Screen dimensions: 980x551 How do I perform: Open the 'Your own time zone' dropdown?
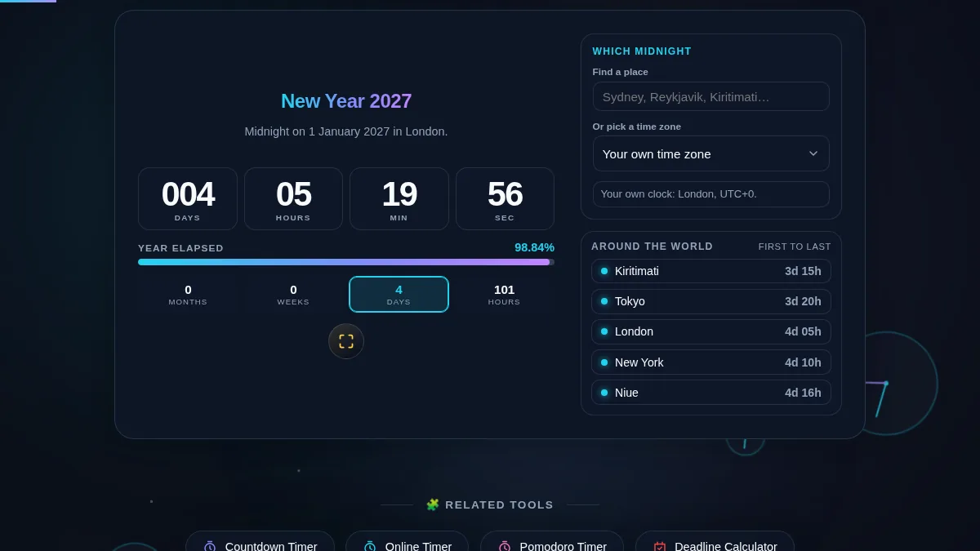(710, 153)
